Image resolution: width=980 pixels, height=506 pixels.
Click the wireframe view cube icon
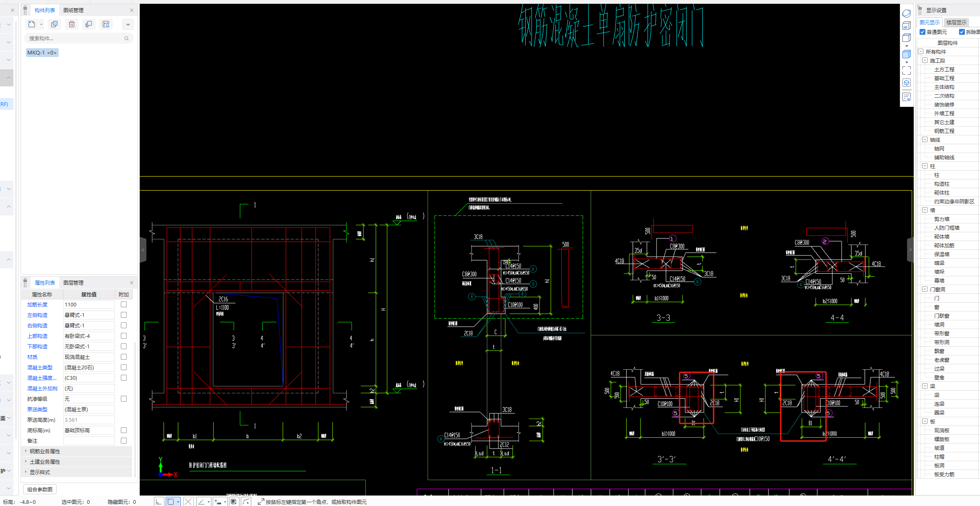[x=907, y=38]
